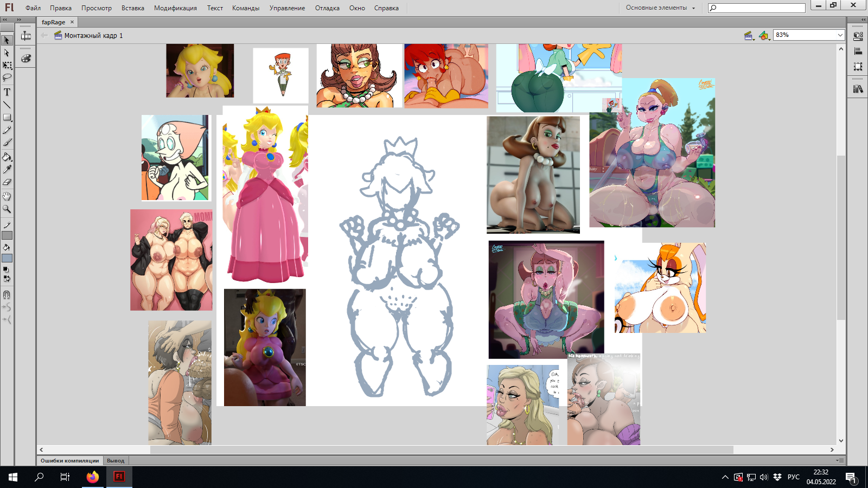Switch to the Ошибки компиляции tab
Screen dimensions: 868x488
pyautogui.click(x=69, y=461)
